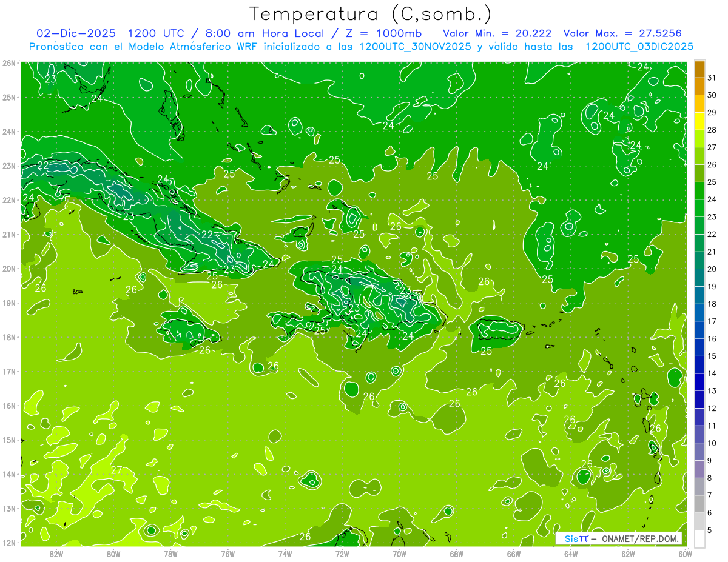
Task: Click the 'ONAMET/REP.DOM.' credit label
Action: (639, 538)
